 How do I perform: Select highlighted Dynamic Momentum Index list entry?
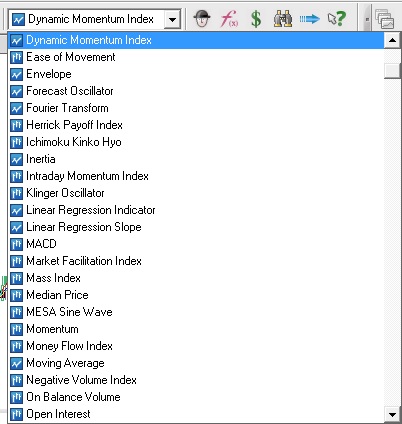[196, 40]
